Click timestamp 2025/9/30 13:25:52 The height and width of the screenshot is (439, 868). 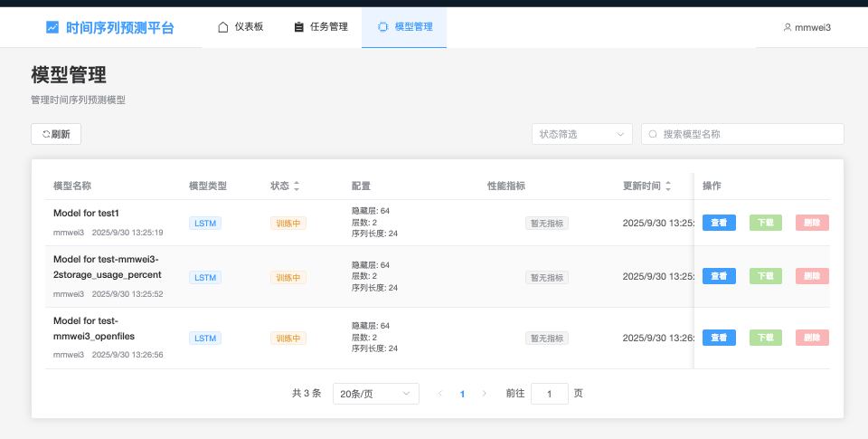[x=127, y=294]
